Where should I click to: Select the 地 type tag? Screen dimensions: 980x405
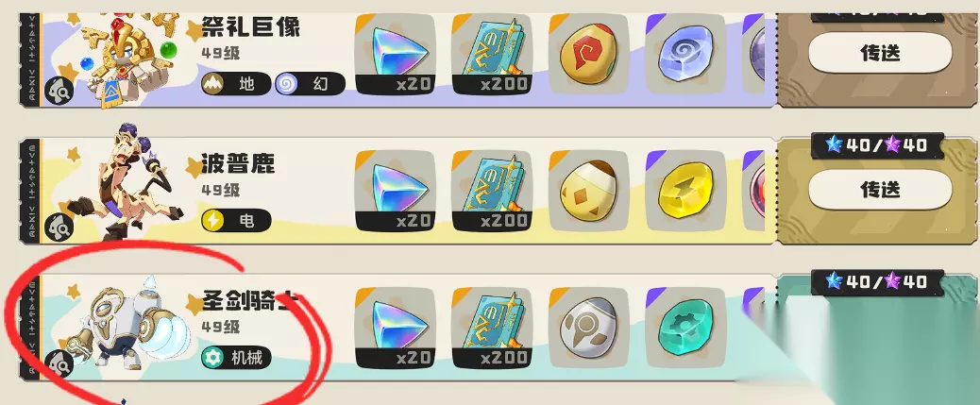pos(236,84)
